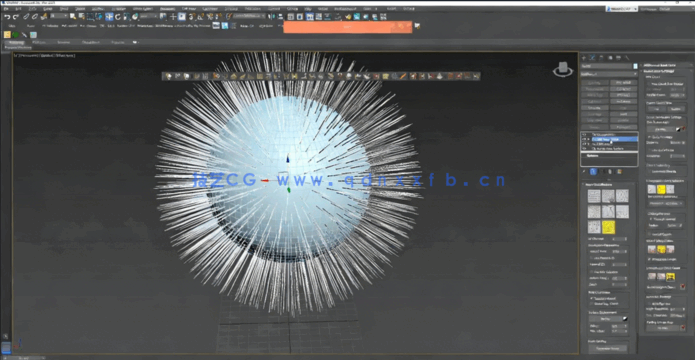695x360 pixels.
Task: Open the Create command panel tab
Action: pos(584,58)
